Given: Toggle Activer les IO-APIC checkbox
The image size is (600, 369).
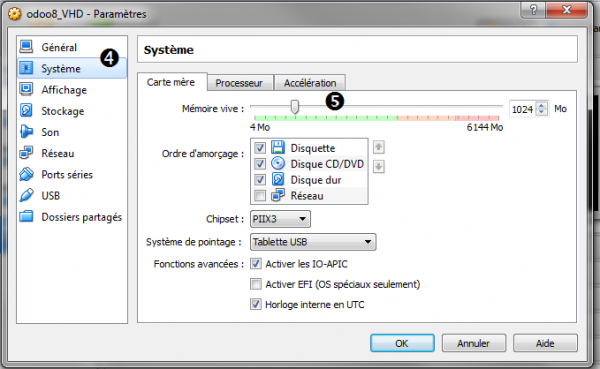Looking at the screenshot, I should coord(256,264).
